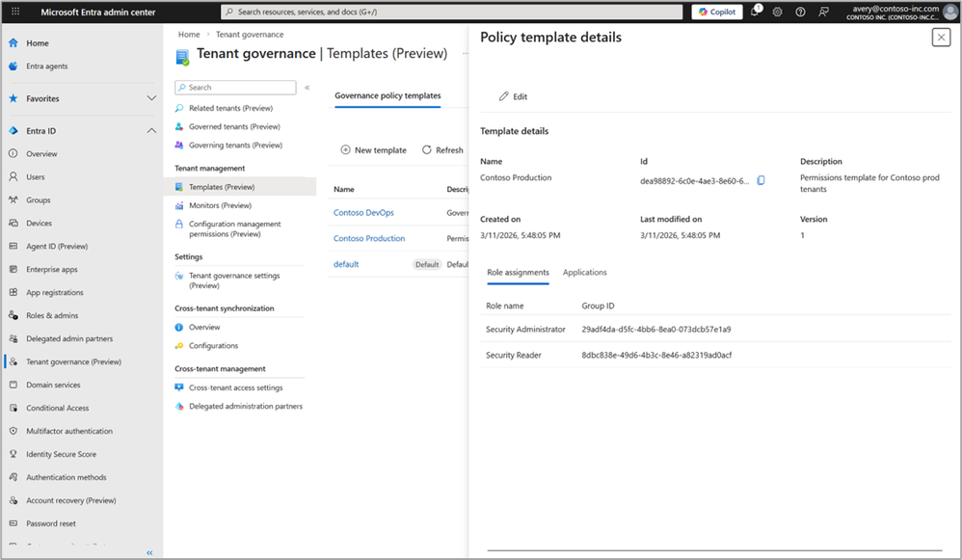Open Overview under Entra ID
This screenshot has width=962, height=560.
41,154
